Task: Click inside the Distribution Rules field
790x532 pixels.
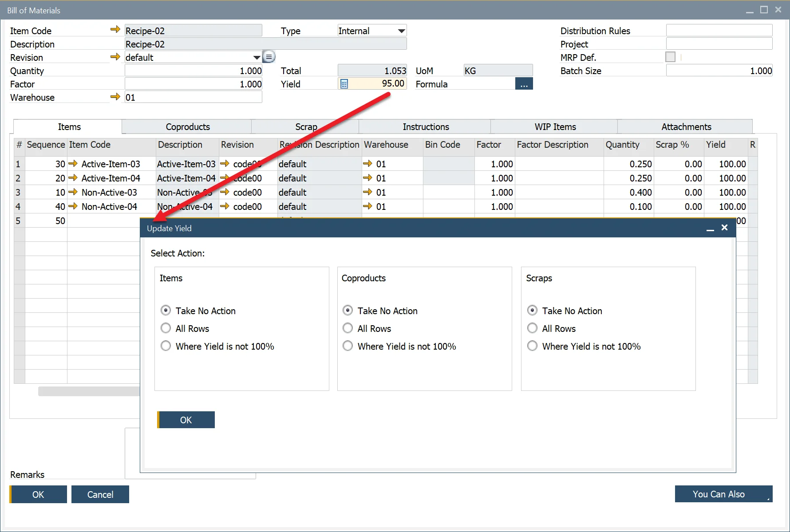Action: tap(719, 30)
